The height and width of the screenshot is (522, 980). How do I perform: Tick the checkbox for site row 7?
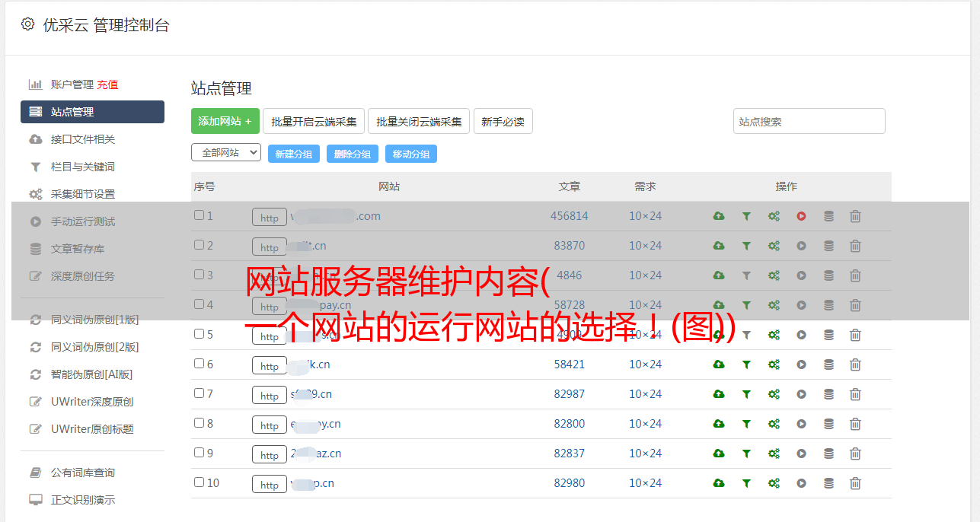[x=200, y=393]
